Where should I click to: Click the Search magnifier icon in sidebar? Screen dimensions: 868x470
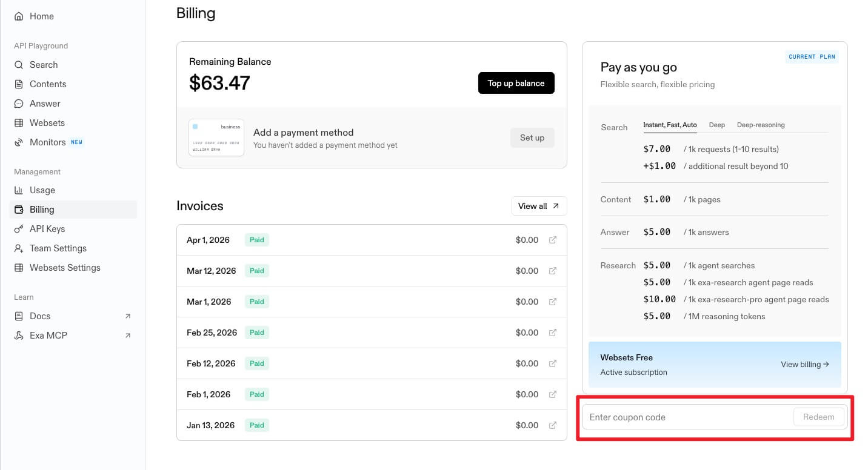19,65
